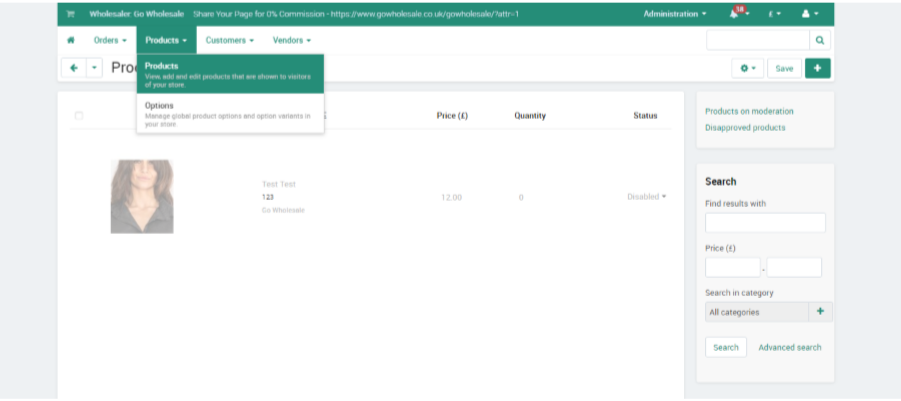The width and height of the screenshot is (901, 401).
Task: Open the Administration dropdown
Action: point(675,14)
